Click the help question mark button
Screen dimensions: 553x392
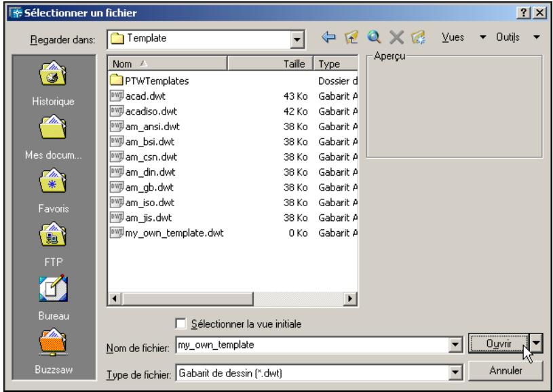[524, 13]
